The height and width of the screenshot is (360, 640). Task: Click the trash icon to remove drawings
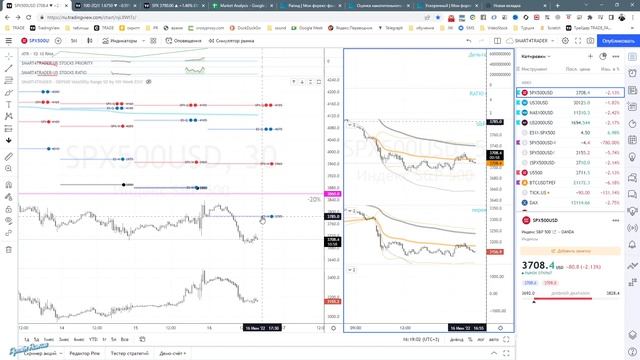tap(9, 249)
